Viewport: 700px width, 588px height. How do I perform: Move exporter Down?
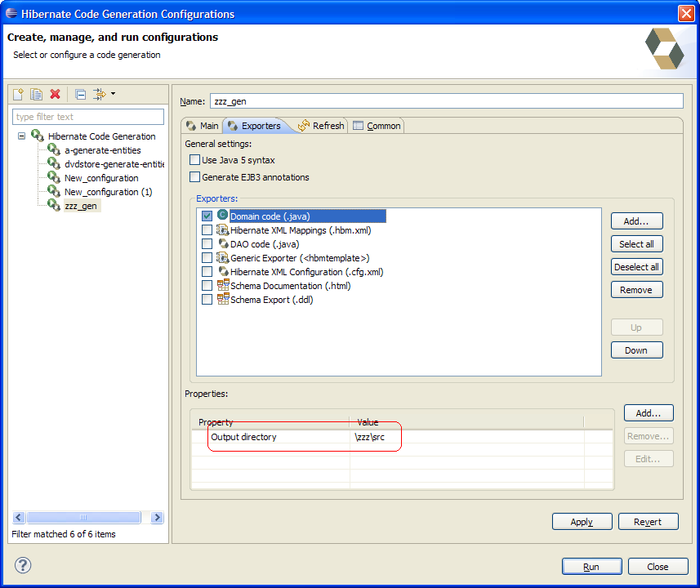[636, 350]
